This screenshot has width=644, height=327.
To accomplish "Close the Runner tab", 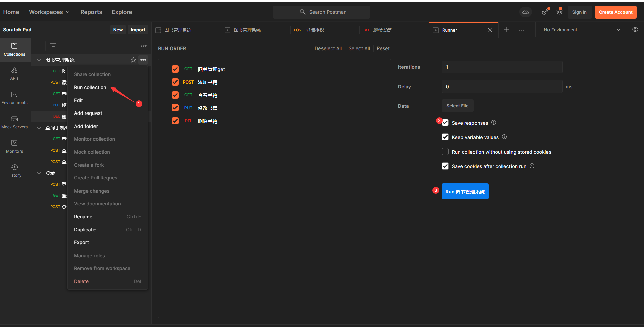I will click(x=490, y=30).
